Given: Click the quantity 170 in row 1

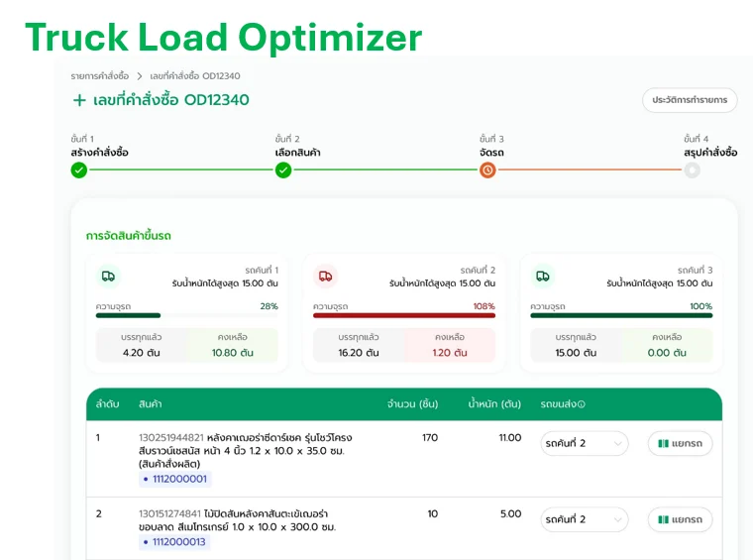Looking at the screenshot, I should 430,438.
